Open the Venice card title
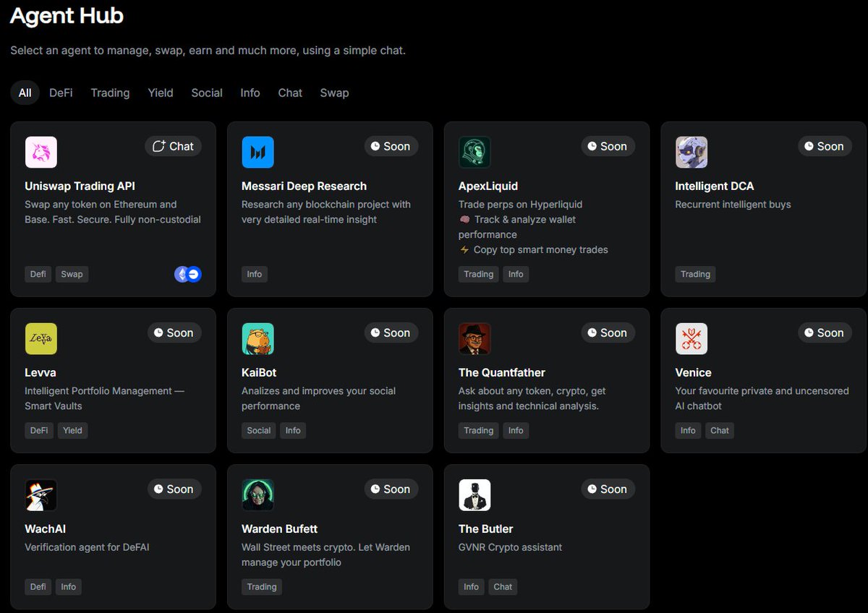This screenshot has width=868, height=613. (694, 372)
